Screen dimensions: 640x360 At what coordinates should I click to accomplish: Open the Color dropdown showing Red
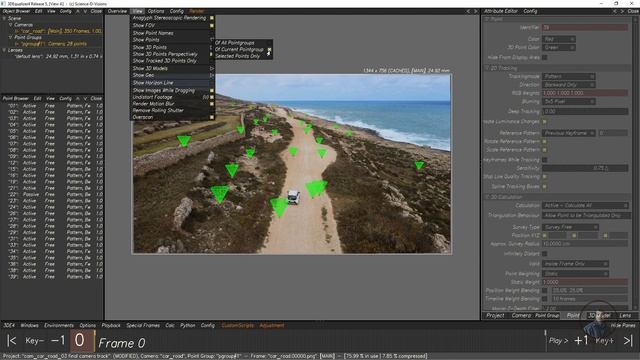pos(558,39)
